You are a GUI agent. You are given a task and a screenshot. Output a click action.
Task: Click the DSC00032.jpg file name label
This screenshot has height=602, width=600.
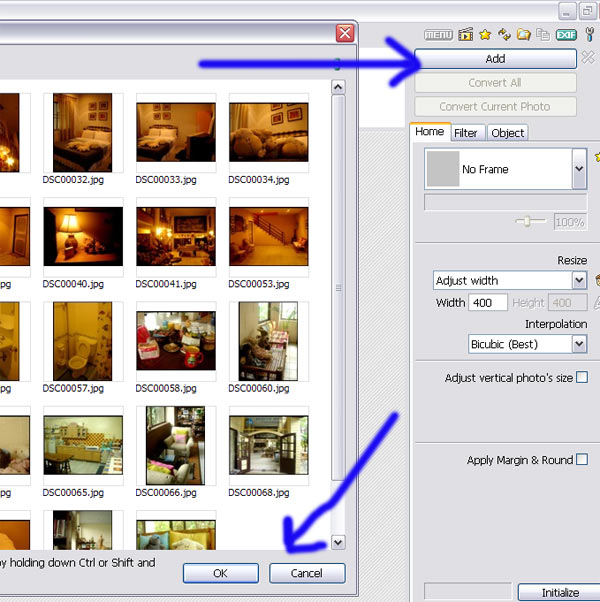point(73,180)
